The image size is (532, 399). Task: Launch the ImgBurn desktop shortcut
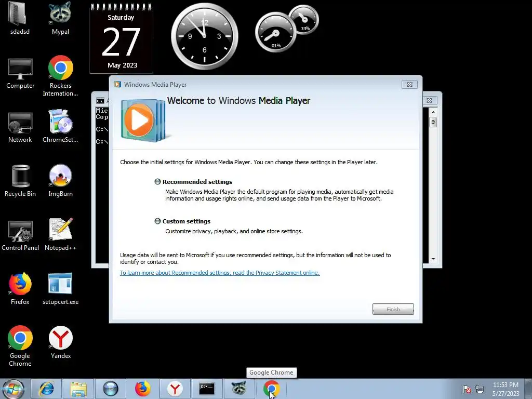[x=60, y=181]
